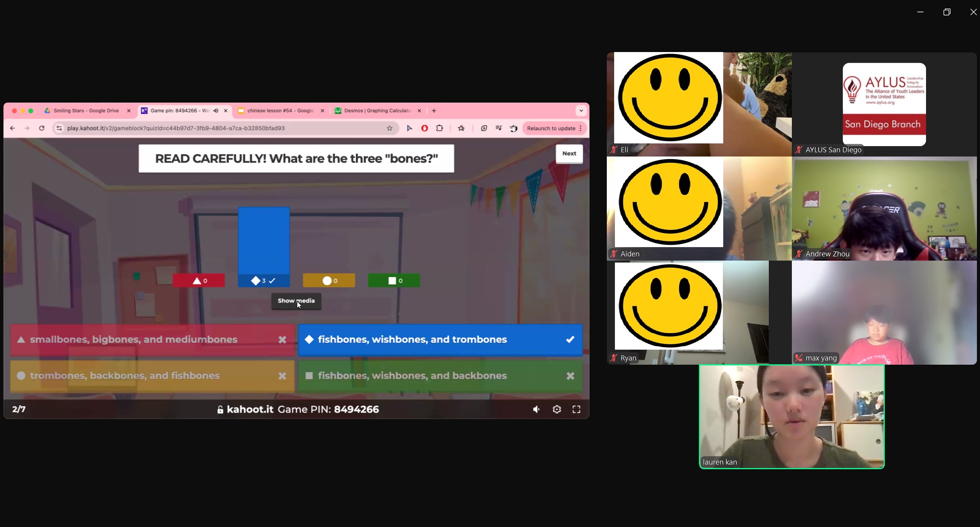The height and width of the screenshot is (527, 980).
Task: Select Ryan's video tile
Action: point(699,313)
